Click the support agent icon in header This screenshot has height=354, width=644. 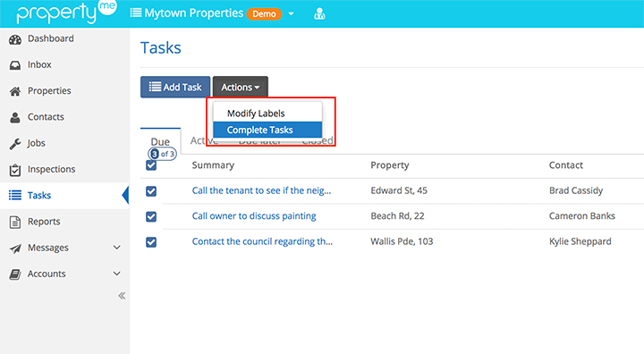coord(319,14)
